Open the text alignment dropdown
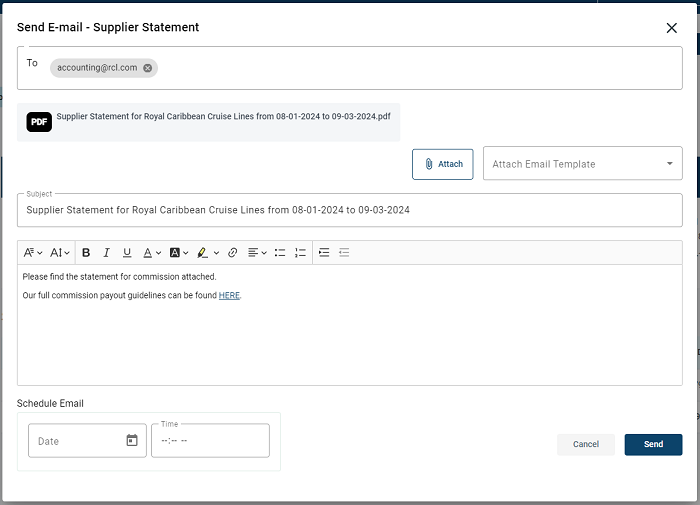This screenshot has width=700, height=505. 257,253
